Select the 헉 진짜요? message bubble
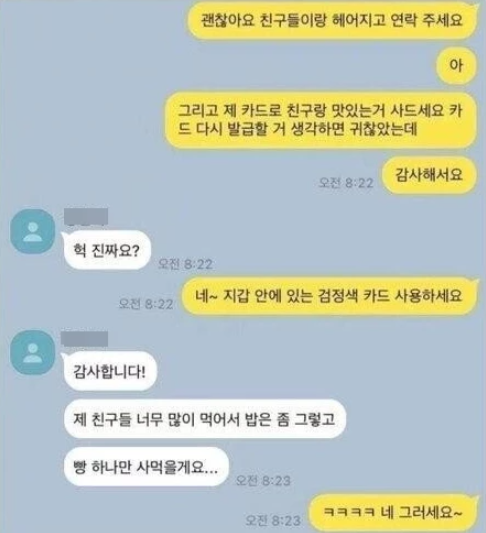Screen dimensions: 486x533 106,251
